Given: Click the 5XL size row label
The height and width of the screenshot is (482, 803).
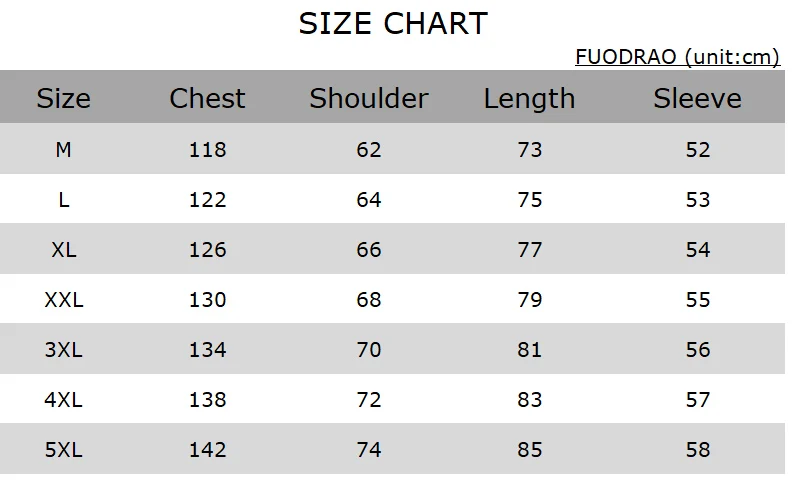Looking at the screenshot, I should point(64,449).
